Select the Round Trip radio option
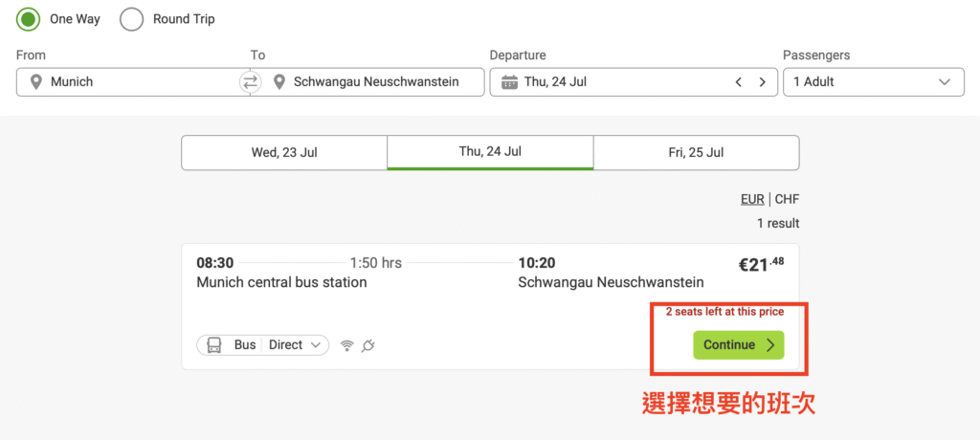 tap(132, 19)
